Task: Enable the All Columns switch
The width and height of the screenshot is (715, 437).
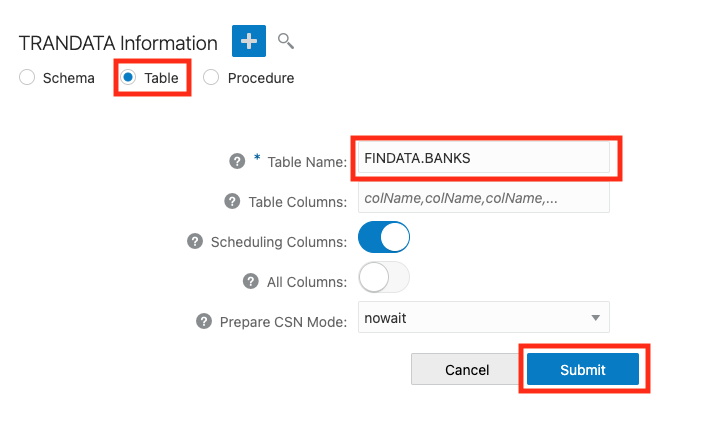Action: click(384, 278)
